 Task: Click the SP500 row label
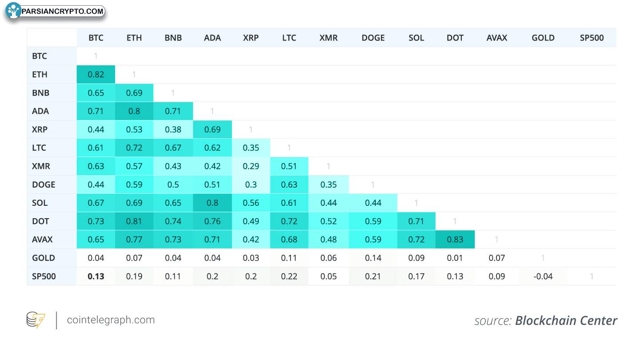(52, 276)
